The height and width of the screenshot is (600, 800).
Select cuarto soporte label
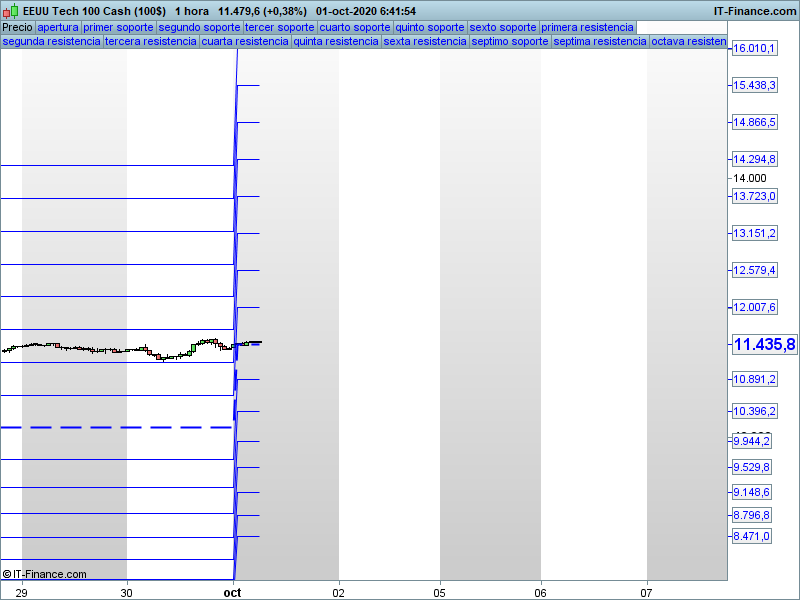[x=355, y=28]
